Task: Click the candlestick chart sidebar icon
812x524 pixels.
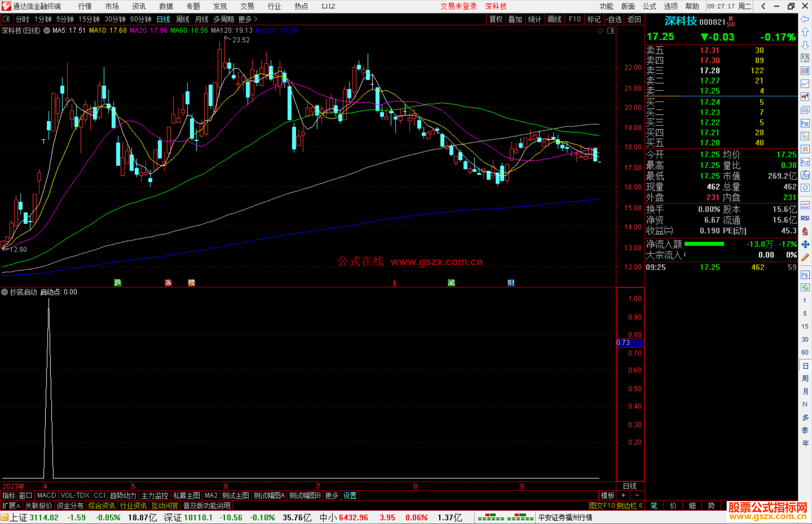Action: [805, 97]
